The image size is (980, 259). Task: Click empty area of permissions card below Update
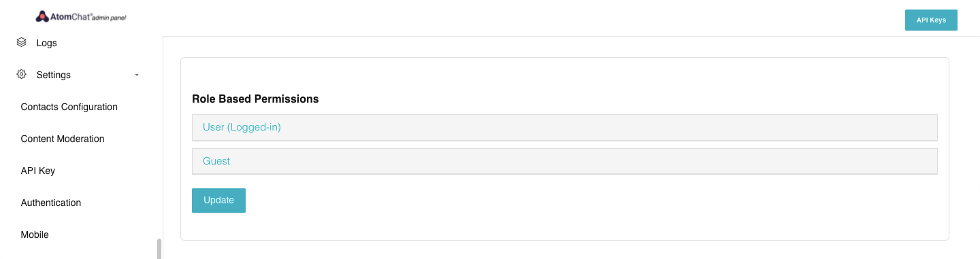pos(565,226)
